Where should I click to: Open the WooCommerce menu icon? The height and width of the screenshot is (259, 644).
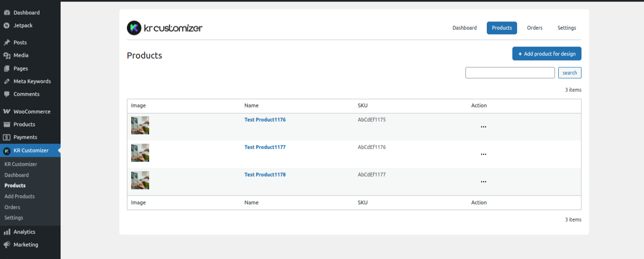[x=7, y=112]
